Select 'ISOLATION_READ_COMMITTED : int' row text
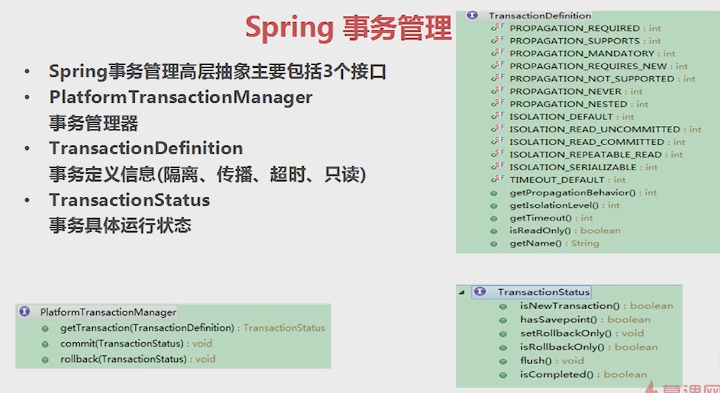720x393 pixels. [x=597, y=142]
